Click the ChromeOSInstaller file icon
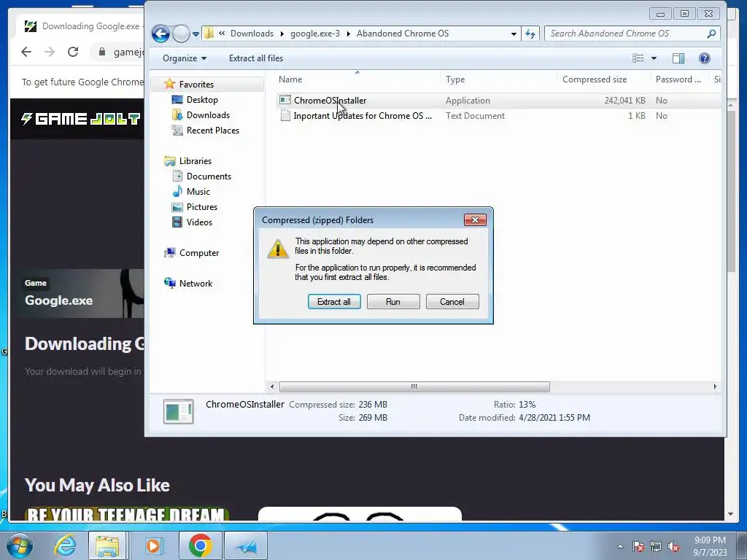Viewport: 747px width, 560px height. 285,100
